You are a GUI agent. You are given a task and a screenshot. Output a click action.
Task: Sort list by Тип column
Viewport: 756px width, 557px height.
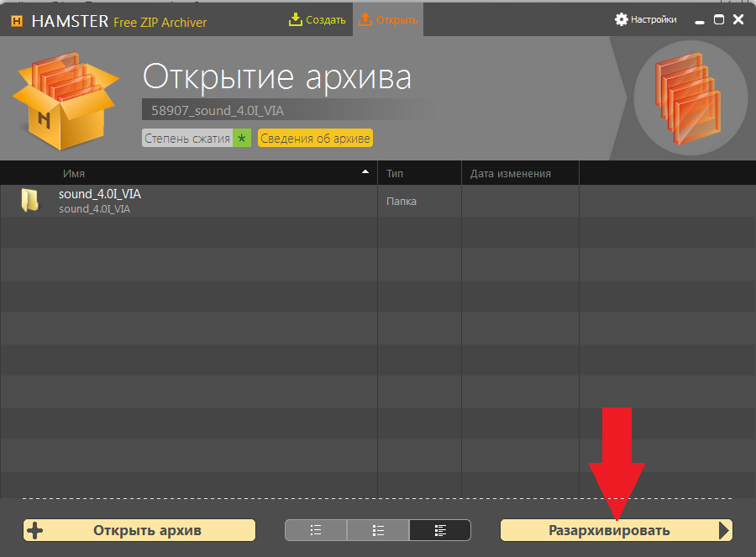coord(395,174)
